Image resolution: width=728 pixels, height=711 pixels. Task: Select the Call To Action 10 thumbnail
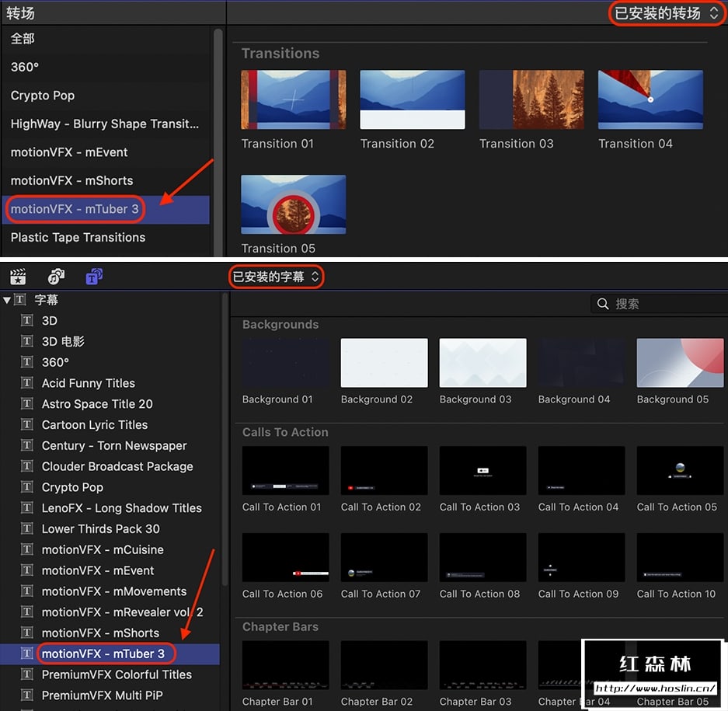coord(680,557)
